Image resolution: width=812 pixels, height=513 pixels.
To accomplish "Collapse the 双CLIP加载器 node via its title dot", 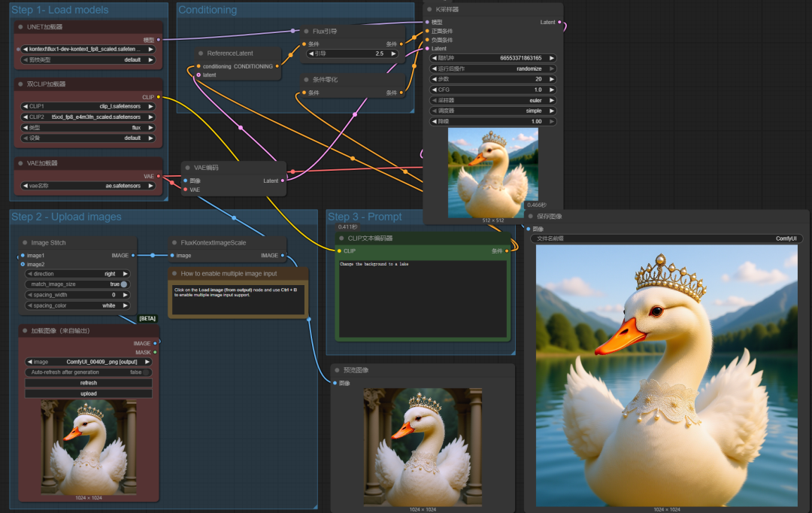I will point(20,84).
